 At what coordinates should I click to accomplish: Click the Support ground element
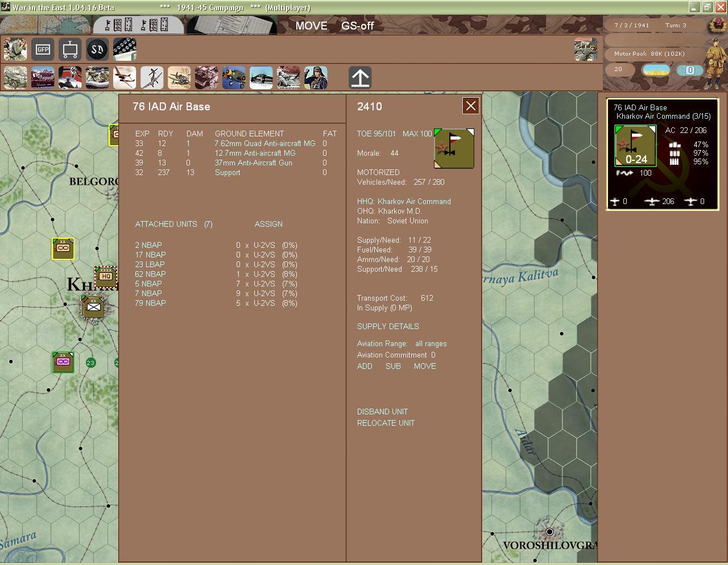227,172
